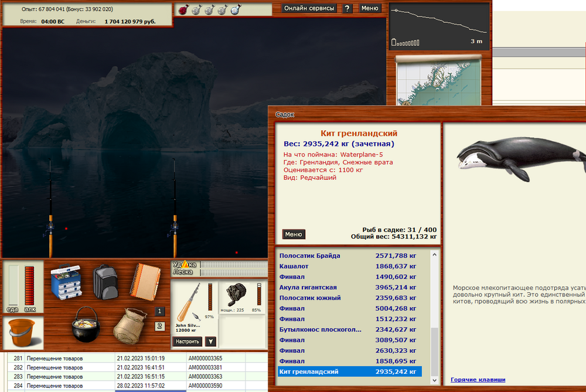
Task: Open the orange notebook journal
Action: pos(144,279)
